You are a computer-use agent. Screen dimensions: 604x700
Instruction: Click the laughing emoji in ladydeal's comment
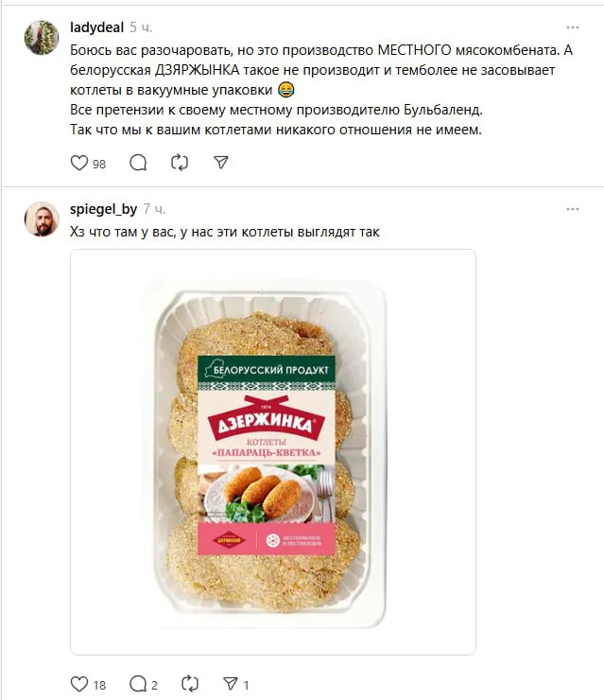(285, 90)
